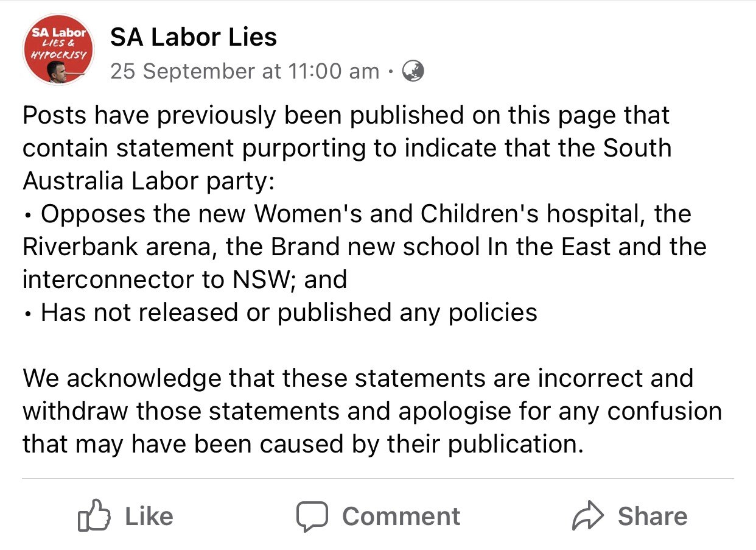
Task: Click the 'We acknowledge that these statements' line
Action: [357, 378]
